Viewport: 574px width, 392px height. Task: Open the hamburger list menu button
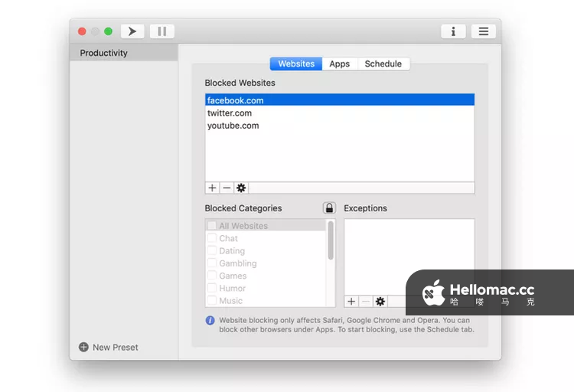pyautogui.click(x=483, y=31)
